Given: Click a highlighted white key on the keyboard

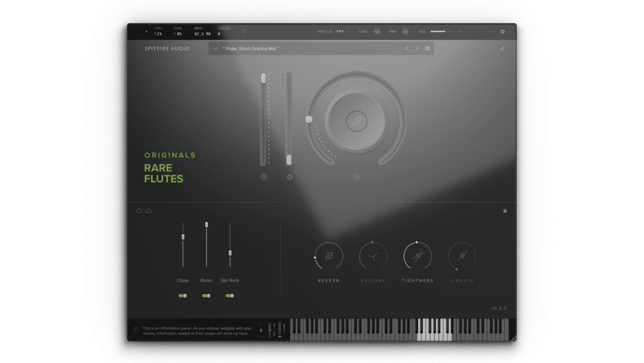Looking at the screenshot, I should (427, 335).
